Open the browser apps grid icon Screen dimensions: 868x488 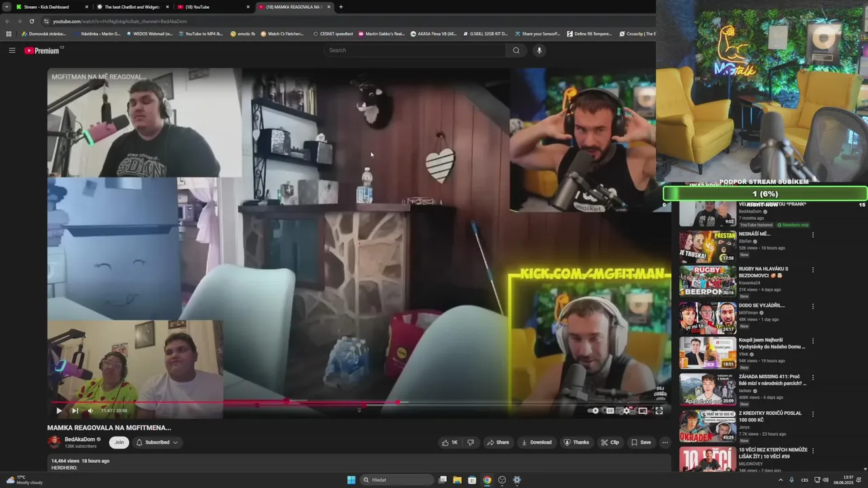click(9, 34)
